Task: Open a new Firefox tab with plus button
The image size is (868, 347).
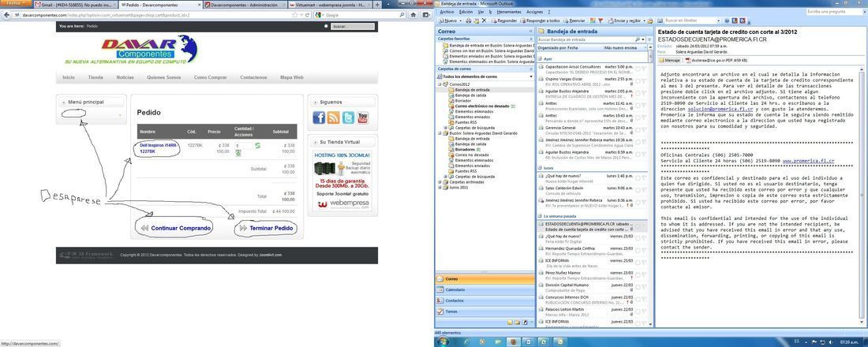Action: [x=377, y=5]
